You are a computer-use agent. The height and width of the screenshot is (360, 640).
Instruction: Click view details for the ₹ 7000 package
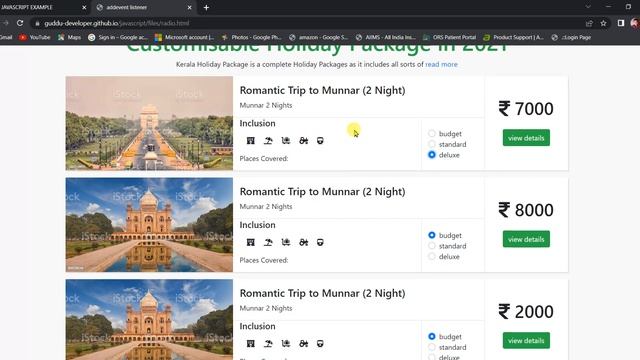(526, 138)
